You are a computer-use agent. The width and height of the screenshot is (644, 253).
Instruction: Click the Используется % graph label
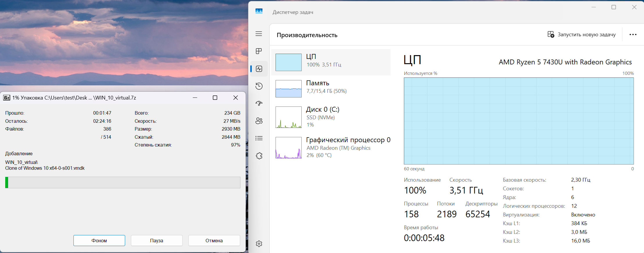pos(420,73)
